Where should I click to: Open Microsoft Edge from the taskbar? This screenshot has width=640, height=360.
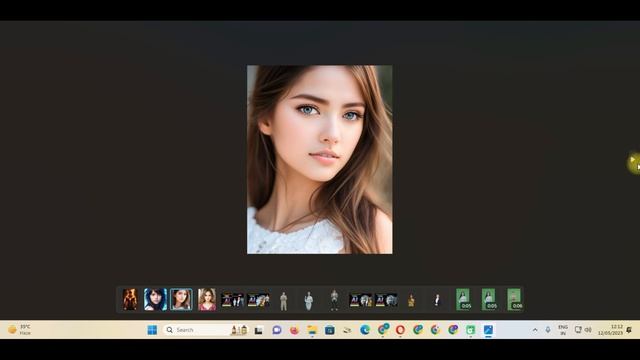pyautogui.click(x=365, y=330)
